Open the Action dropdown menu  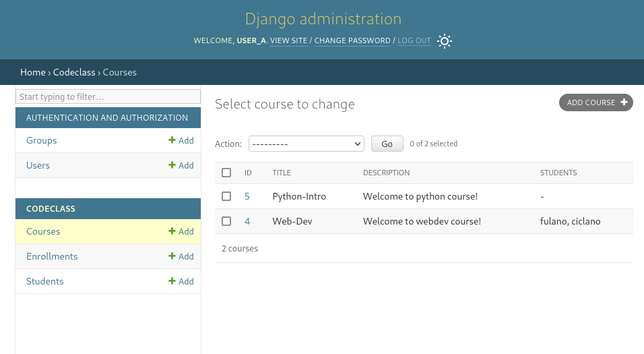click(306, 144)
